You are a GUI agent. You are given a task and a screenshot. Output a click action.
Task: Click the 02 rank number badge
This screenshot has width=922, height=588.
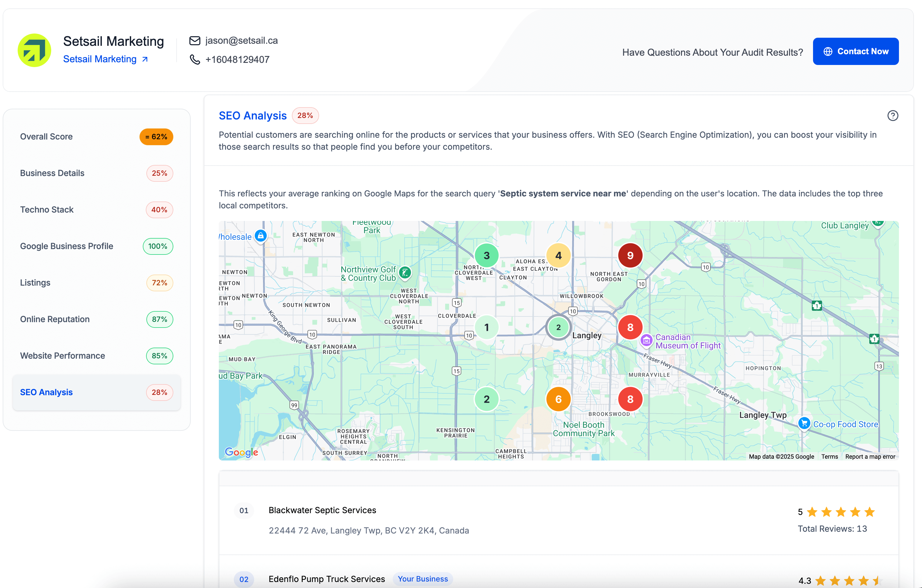244,579
